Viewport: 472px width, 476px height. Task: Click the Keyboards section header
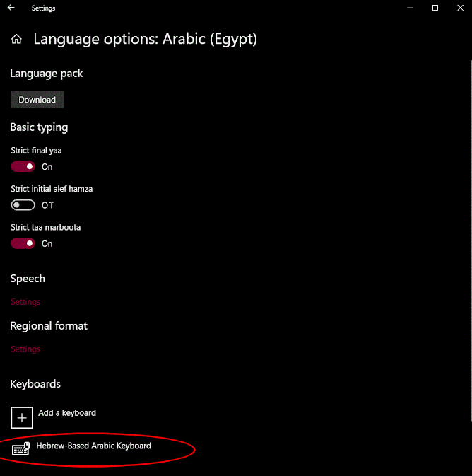35,384
